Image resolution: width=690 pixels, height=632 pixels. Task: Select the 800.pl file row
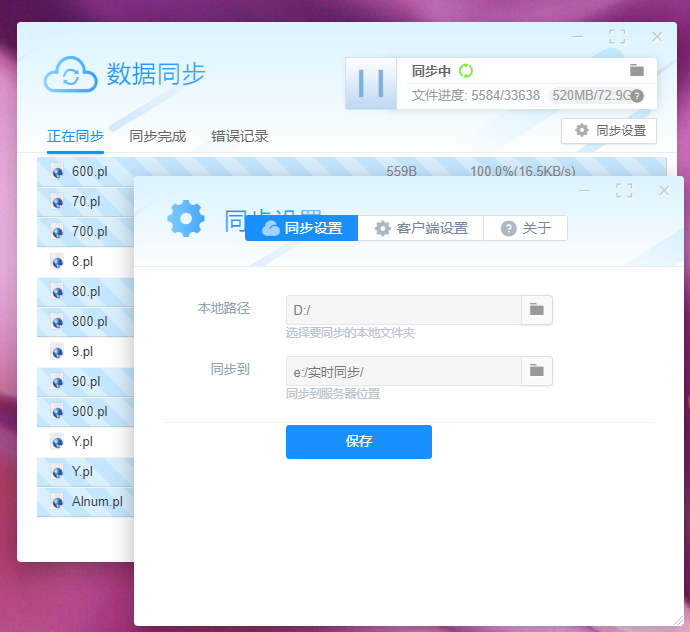click(85, 322)
